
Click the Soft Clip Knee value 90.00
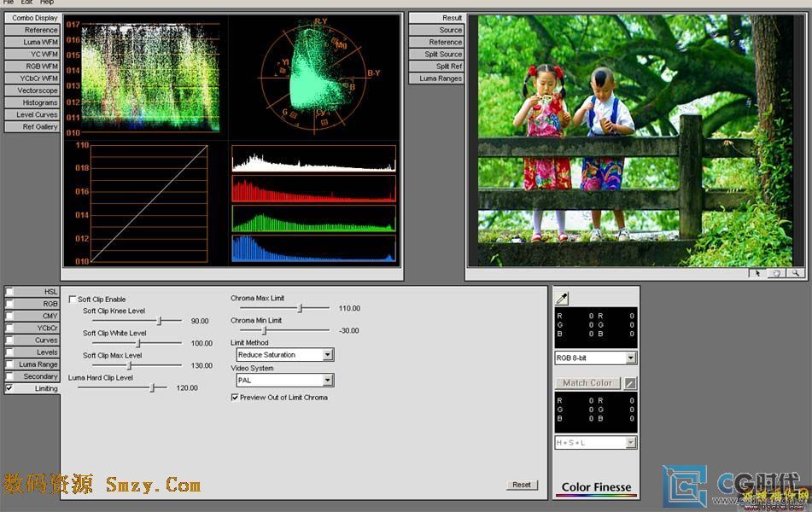(x=200, y=321)
